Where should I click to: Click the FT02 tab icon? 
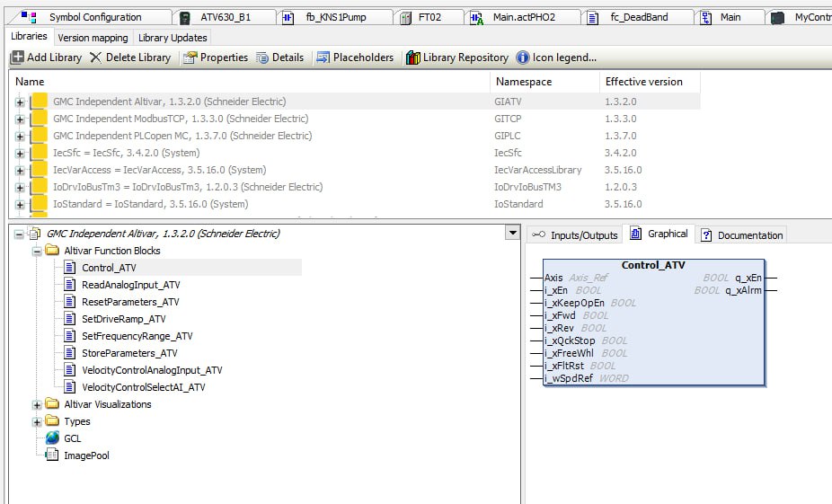[405, 17]
